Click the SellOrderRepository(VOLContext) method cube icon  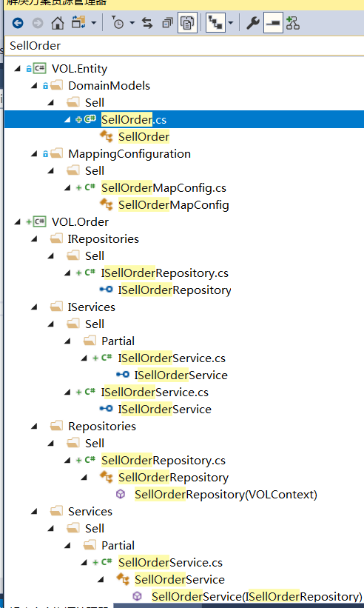(121, 495)
